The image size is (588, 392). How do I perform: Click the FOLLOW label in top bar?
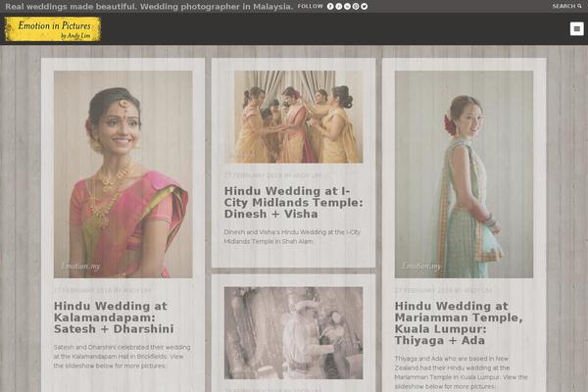[310, 6]
